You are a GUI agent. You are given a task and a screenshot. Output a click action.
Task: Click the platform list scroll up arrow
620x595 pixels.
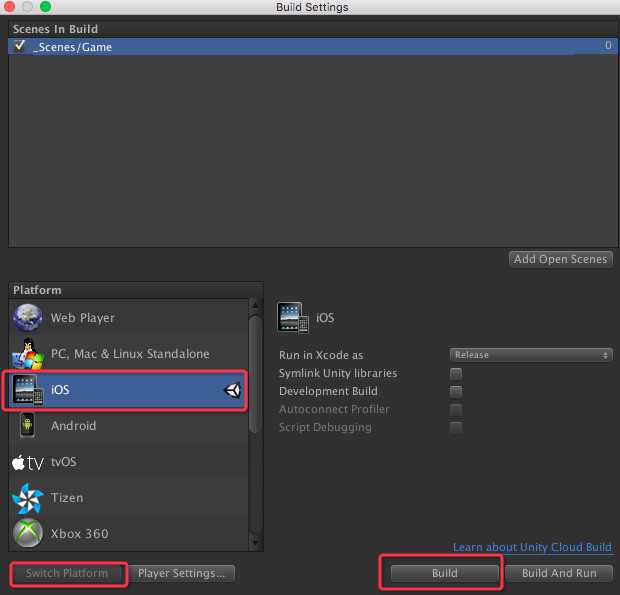[x=255, y=305]
